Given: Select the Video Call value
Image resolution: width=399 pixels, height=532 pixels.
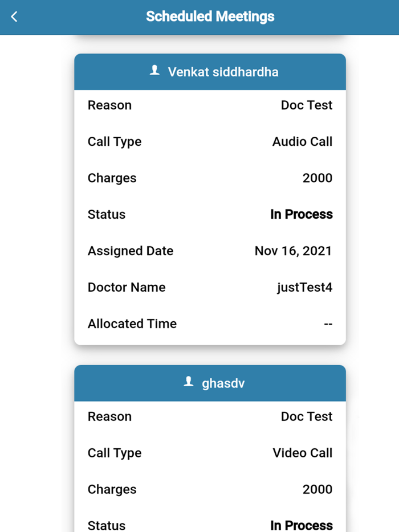Looking at the screenshot, I should point(302,453).
